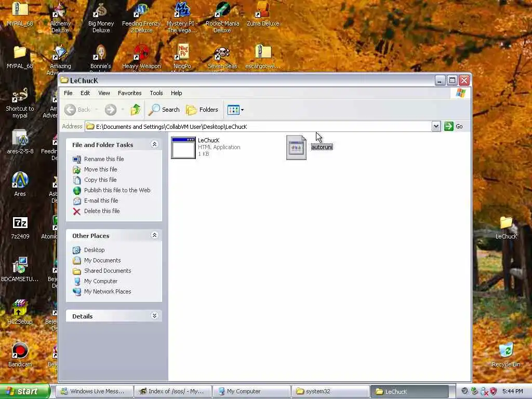
Task: Select the escargot zip archive icon
Action: point(263,57)
